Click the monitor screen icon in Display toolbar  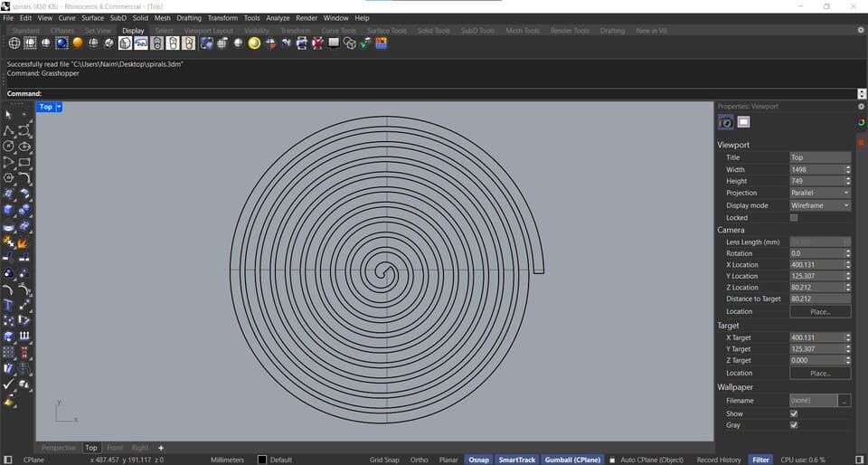tap(334, 43)
